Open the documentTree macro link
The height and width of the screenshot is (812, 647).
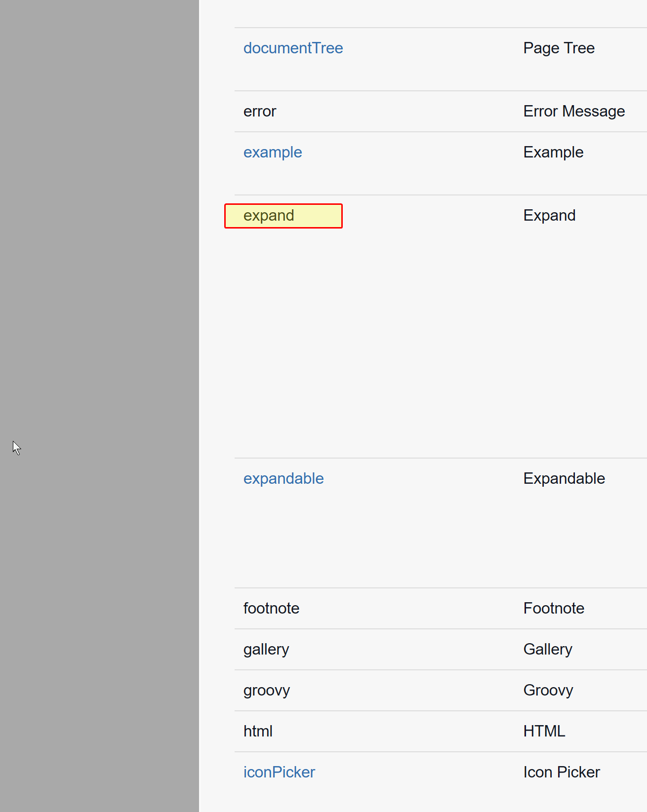click(293, 48)
